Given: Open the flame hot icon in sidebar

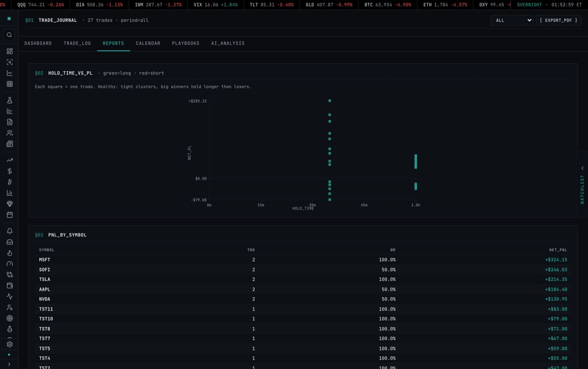Looking at the screenshot, I should pyautogui.click(x=10, y=253).
